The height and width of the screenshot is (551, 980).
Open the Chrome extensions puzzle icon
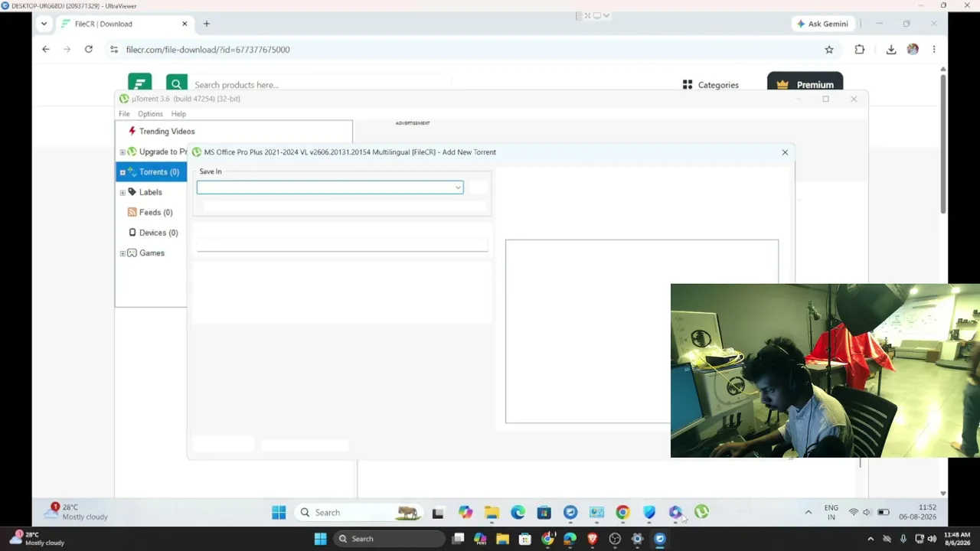[x=860, y=50]
